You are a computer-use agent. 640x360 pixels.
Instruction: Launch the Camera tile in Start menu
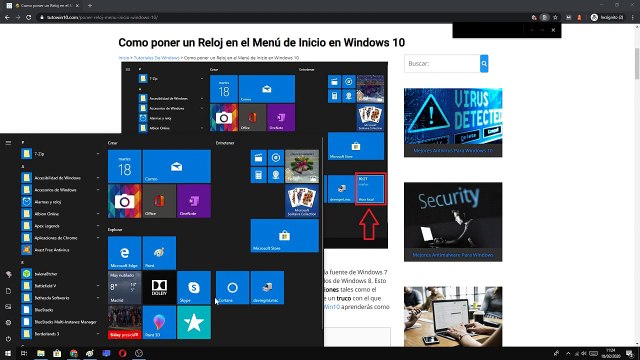point(124,201)
